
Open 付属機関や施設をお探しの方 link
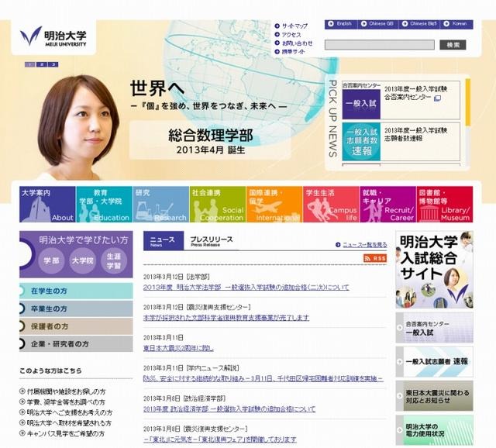tap(66, 391)
